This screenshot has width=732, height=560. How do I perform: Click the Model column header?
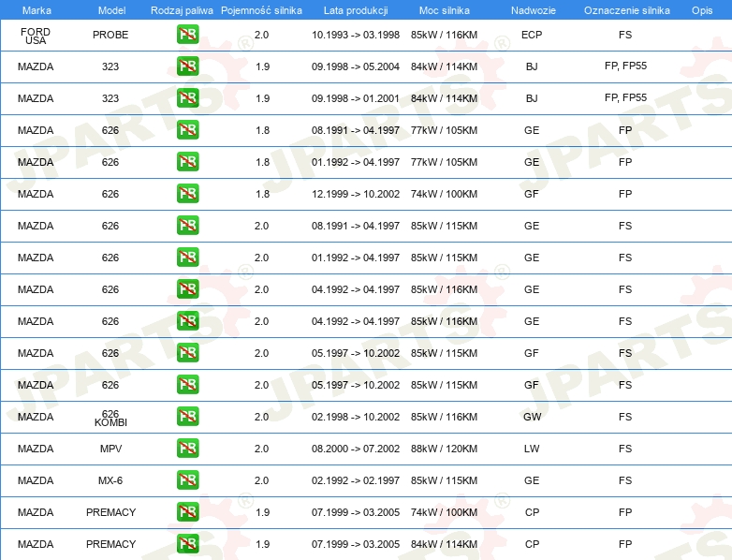111,10
